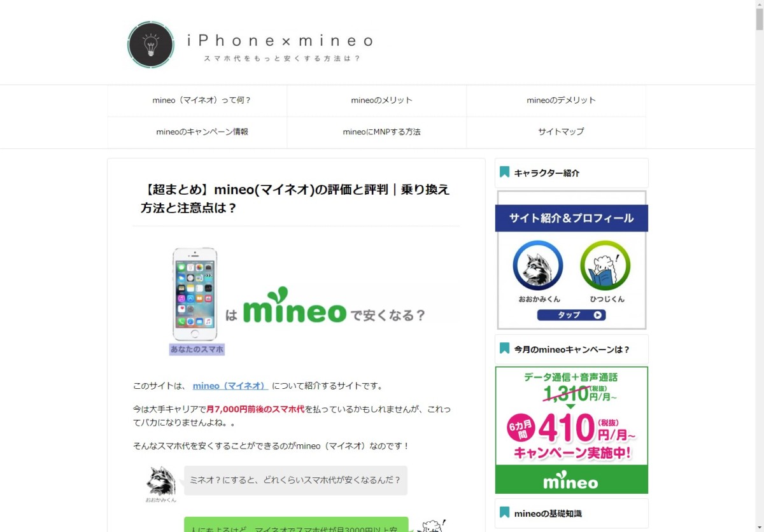Click the 410円 campaign banner image
Image resolution: width=764 pixels, height=532 pixels.
572,430
